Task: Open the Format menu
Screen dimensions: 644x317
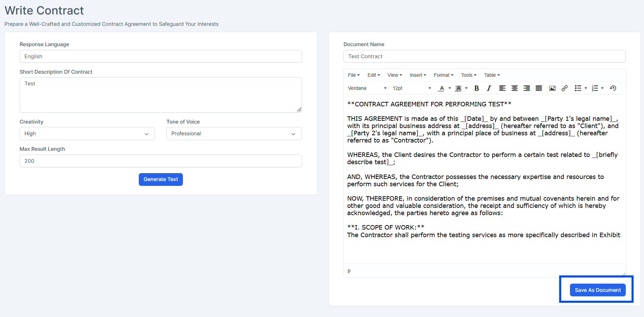Action: point(443,75)
